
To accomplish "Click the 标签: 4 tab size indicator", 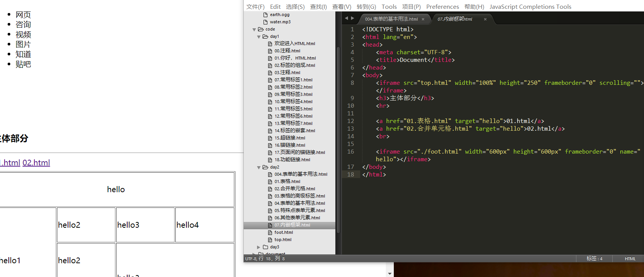I will click(594, 259).
